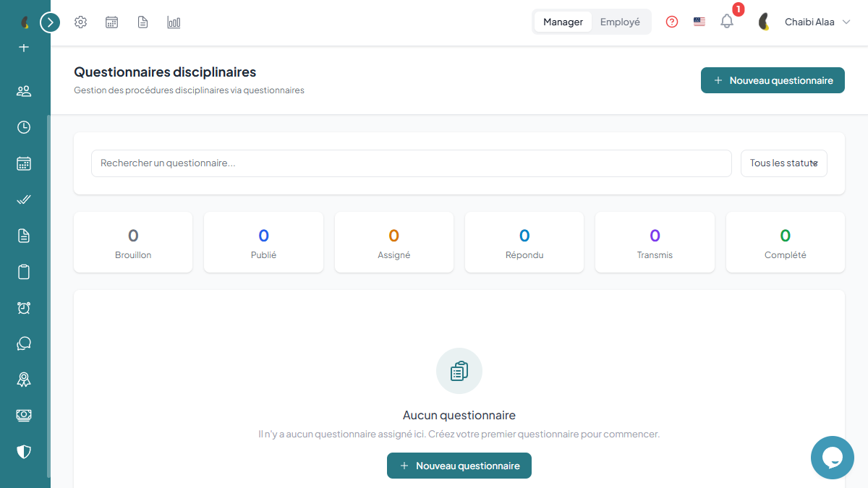Open the document icon in top toolbar

point(143,22)
